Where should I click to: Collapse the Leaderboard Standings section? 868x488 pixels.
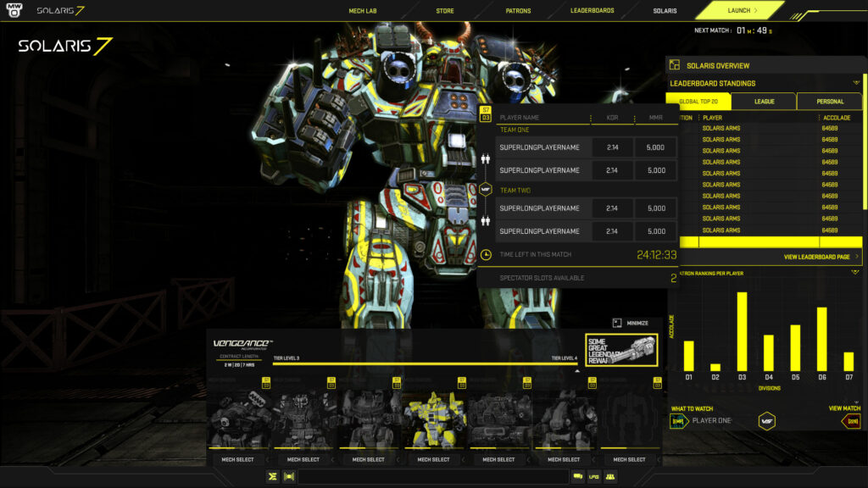(x=856, y=83)
